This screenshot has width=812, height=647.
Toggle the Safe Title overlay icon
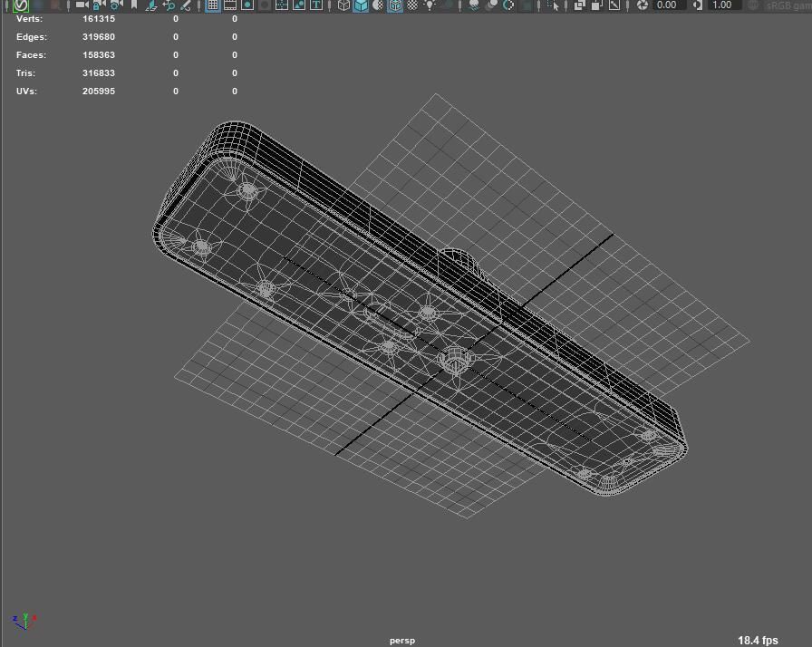click(x=316, y=5)
